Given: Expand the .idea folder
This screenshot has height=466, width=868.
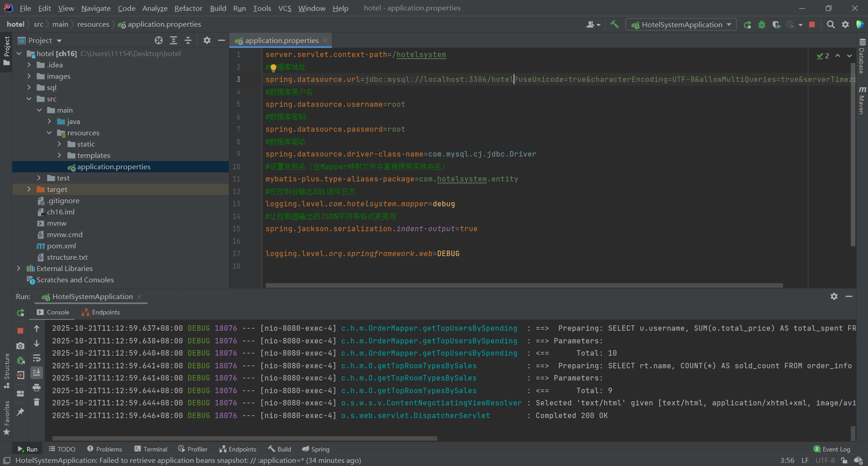Looking at the screenshot, I should coord(29,65).
